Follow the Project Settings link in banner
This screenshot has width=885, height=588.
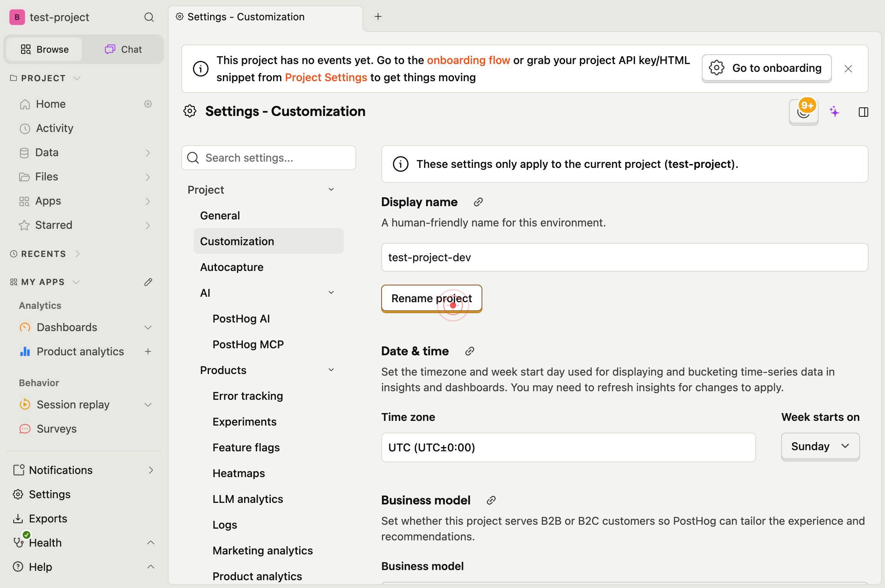coord(326,77)
